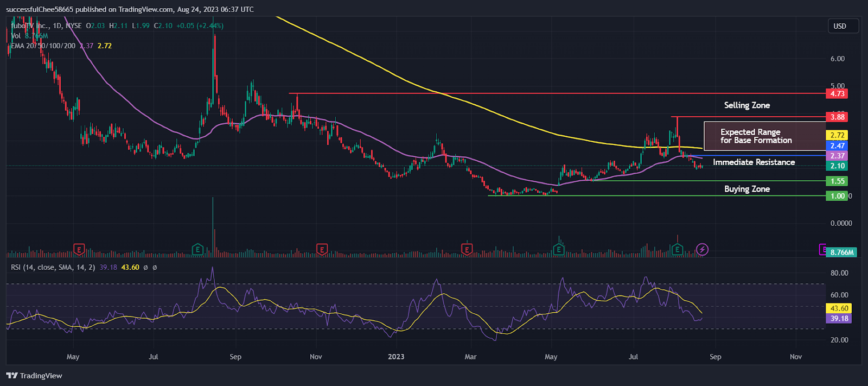Screen dimensions: 868x386
Task: Click the RSI (14, close, SMA, 14, 2) legend
Action: pos(53,267)
